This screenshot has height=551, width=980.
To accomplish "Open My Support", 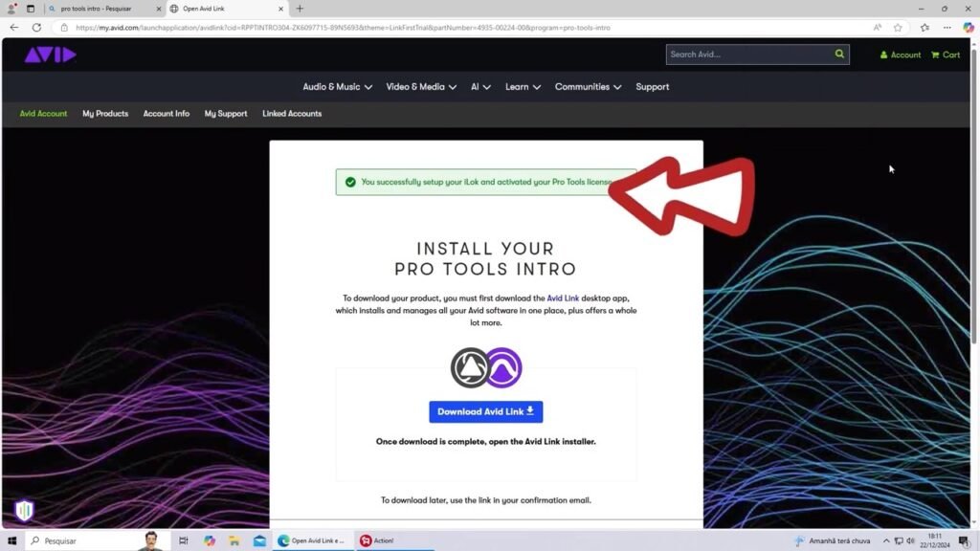I will (226, 114).
